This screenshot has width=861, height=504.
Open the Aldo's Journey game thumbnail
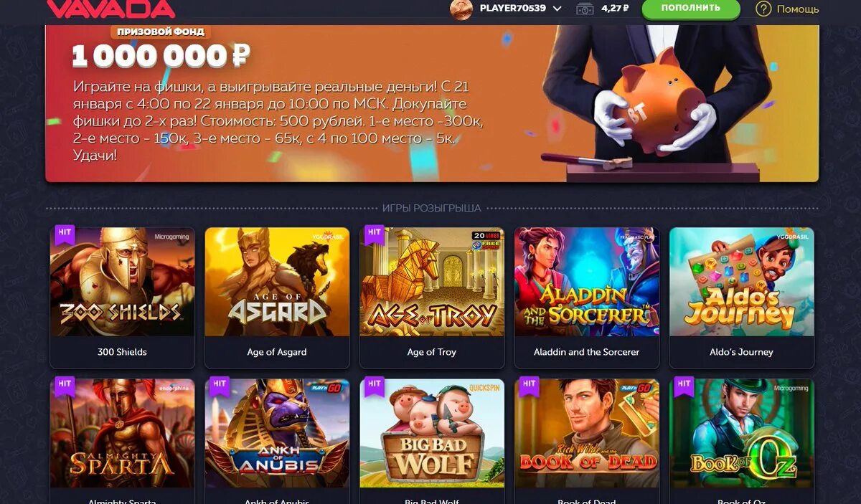[x=741, y=282]
